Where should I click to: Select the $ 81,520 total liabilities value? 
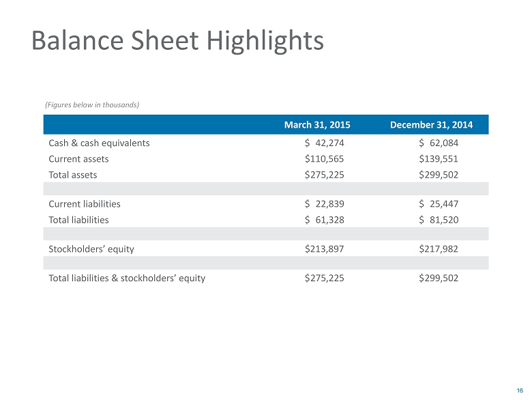pyautogui.click(x=437, y=219)
